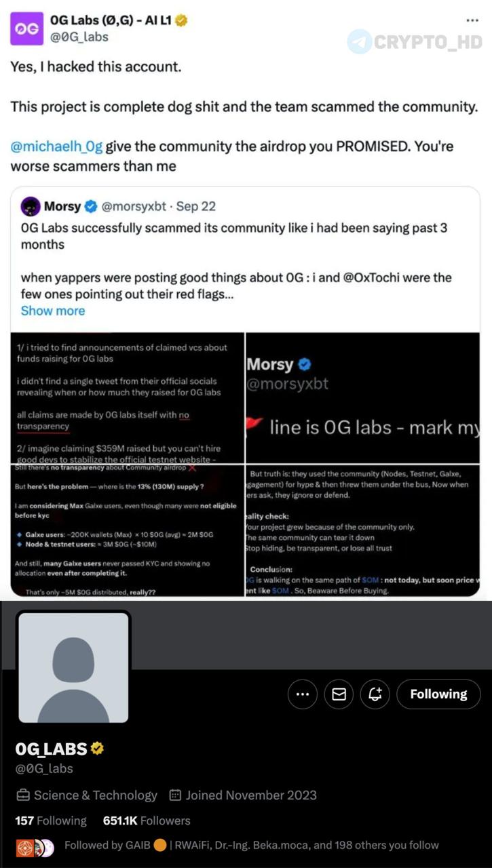Open the 651.1K Followers list

pyautogui.click(x=147, y=821)
